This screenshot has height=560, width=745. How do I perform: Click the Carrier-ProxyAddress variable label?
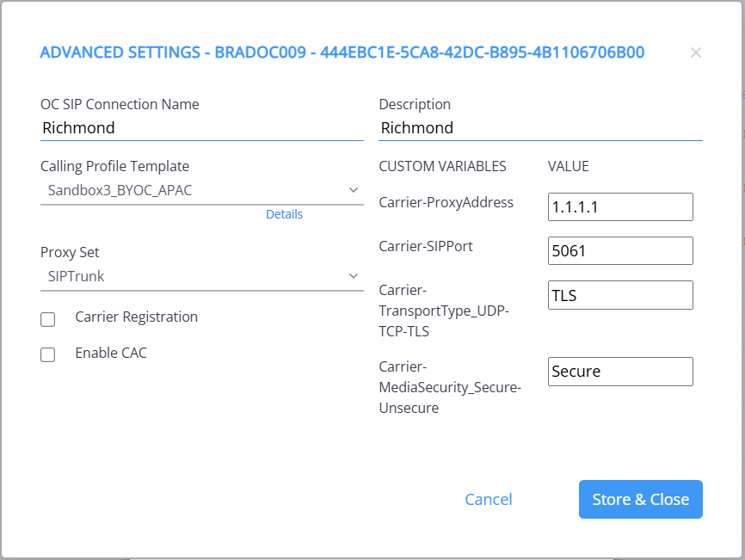click(446, 203)
